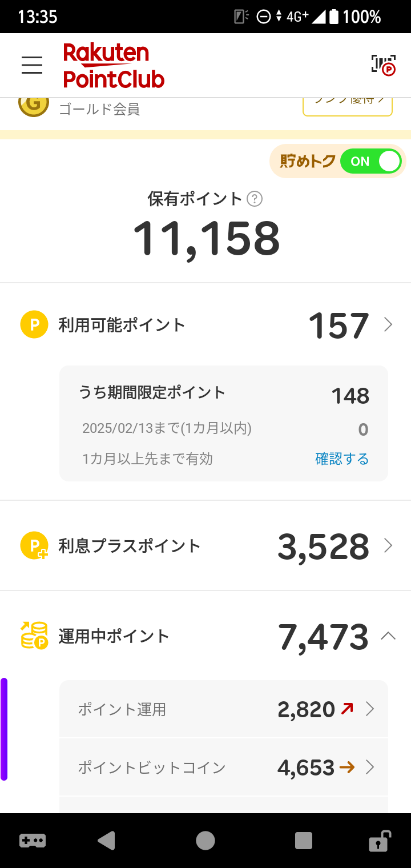The image size is (411, 868).
Task: Tap the Rakuten PointClub logo
Action: click(114, 66)
